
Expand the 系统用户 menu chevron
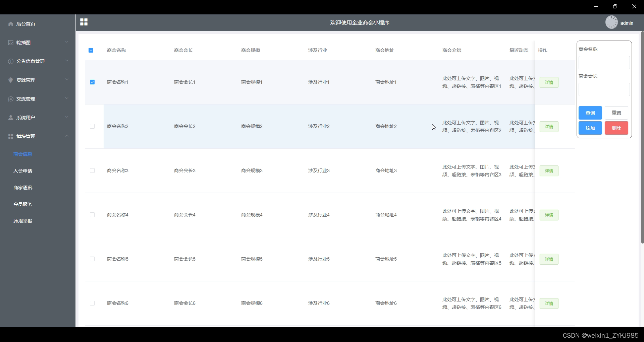coord(67,117)
